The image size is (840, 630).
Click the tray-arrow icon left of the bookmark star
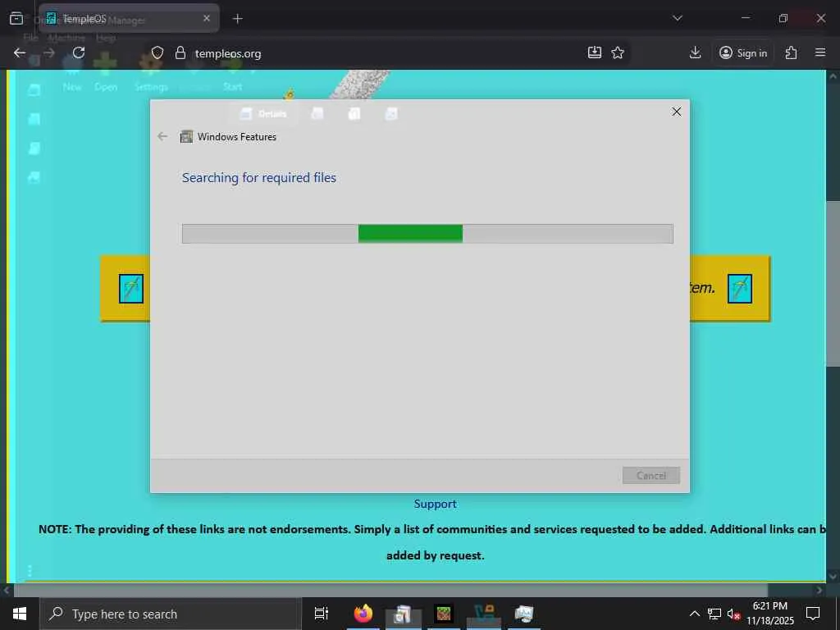[595, 52]
